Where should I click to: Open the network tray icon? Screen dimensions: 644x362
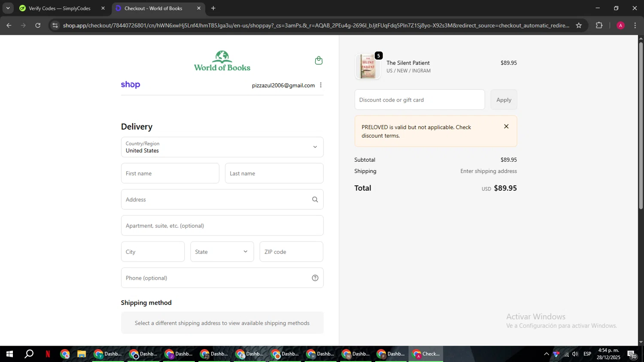tap(566, 354)
